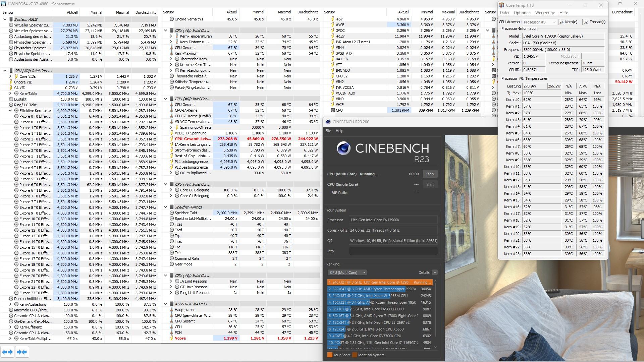The image size is (644, 362).
Task: Click the expand-columns blue arrows icon in HWiNFO
Action: (7, 352)
